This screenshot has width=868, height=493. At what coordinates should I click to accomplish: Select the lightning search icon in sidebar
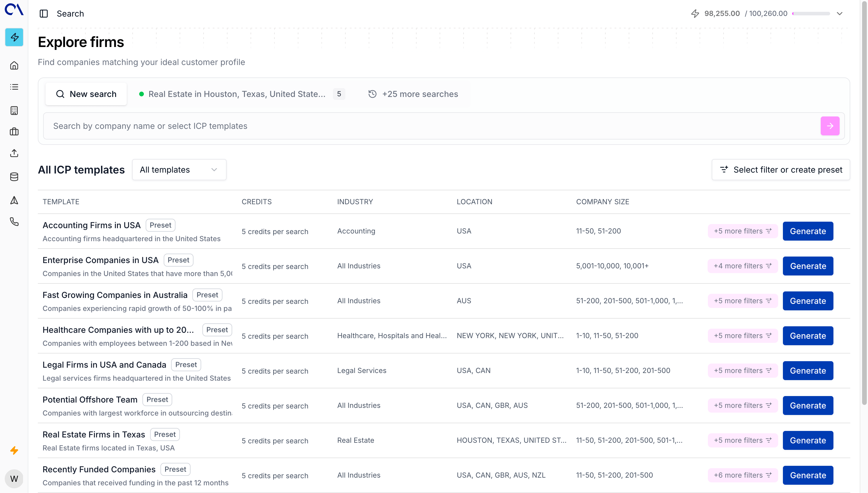point(14,37)
